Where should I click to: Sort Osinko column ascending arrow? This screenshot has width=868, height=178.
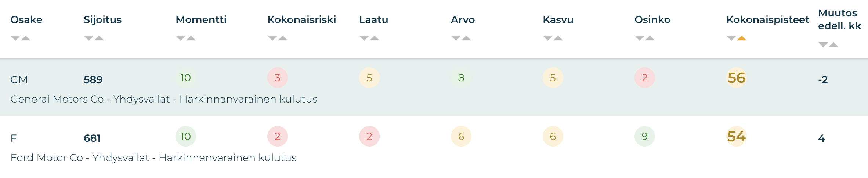650,38
